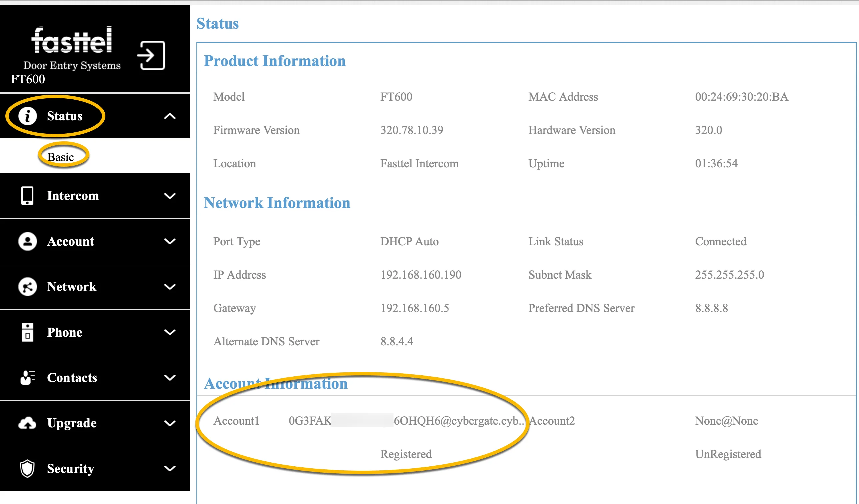Click the Status info icon
859x504 pixels.
27,116
